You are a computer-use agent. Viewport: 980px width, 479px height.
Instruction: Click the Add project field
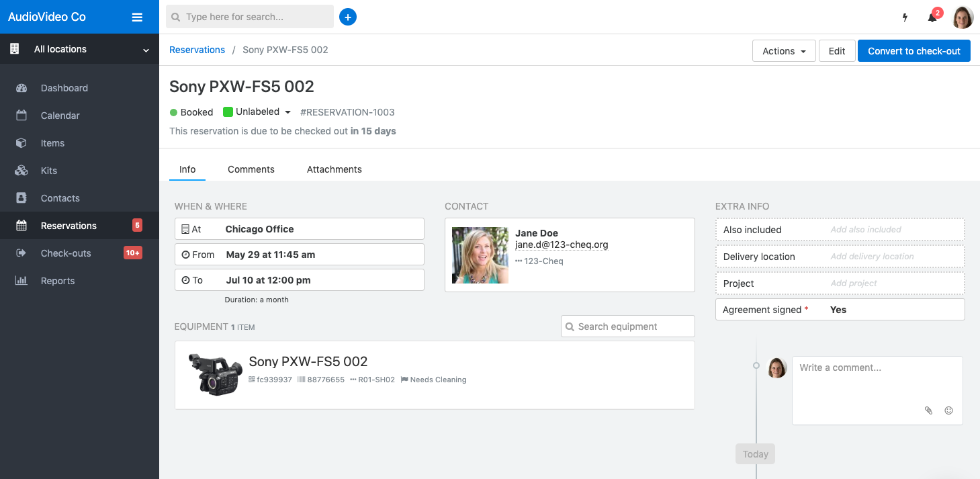pos(840,284)
